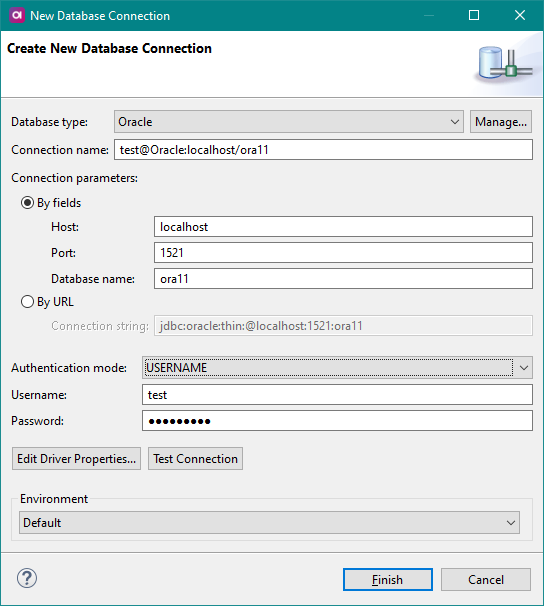Screen dimensions: 544x606
Task: Open Edit Driver Properties
Action: (x=76, y=459)
